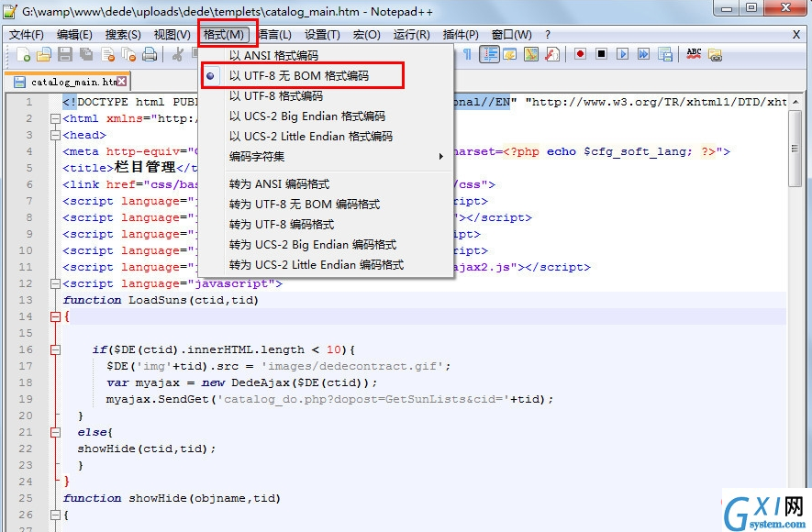Screen dimensions: 812x532
Task: Collapse the script fold on line 12
Action: point(55,283)
